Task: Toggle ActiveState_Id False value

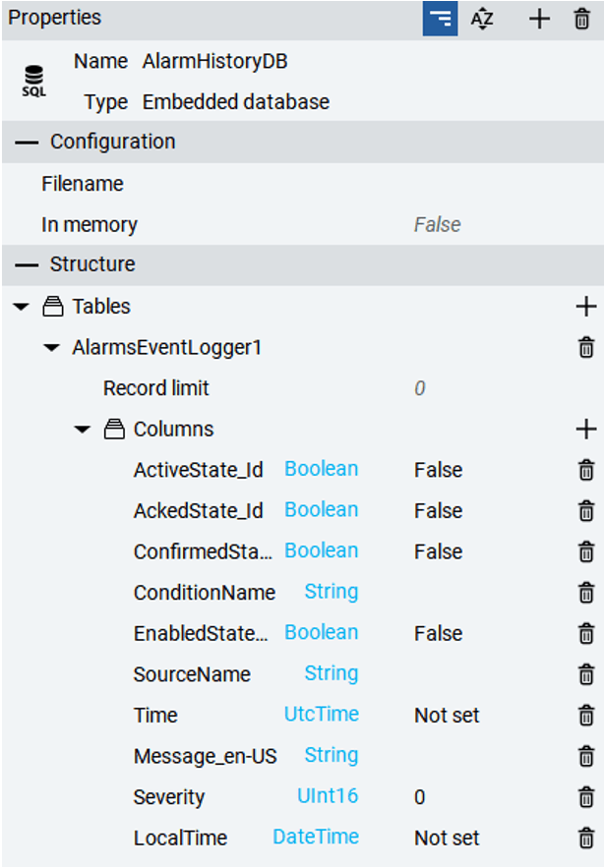Action: click(x=439, y=470)
